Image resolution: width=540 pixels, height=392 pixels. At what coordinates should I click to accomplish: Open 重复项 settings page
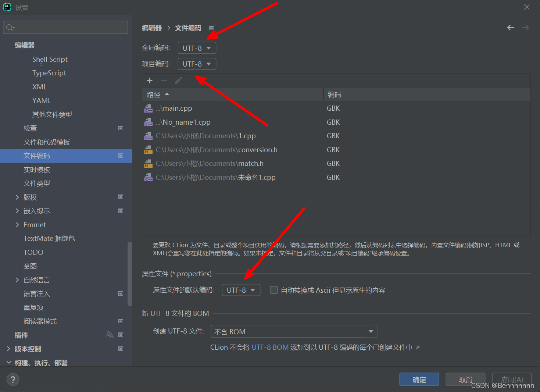(x=33, y=307)
